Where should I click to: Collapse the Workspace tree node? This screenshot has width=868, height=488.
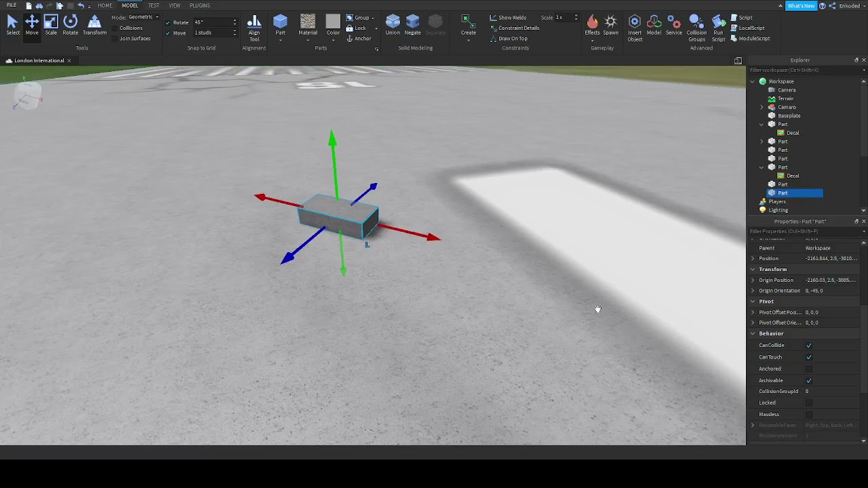pos(753,81)
